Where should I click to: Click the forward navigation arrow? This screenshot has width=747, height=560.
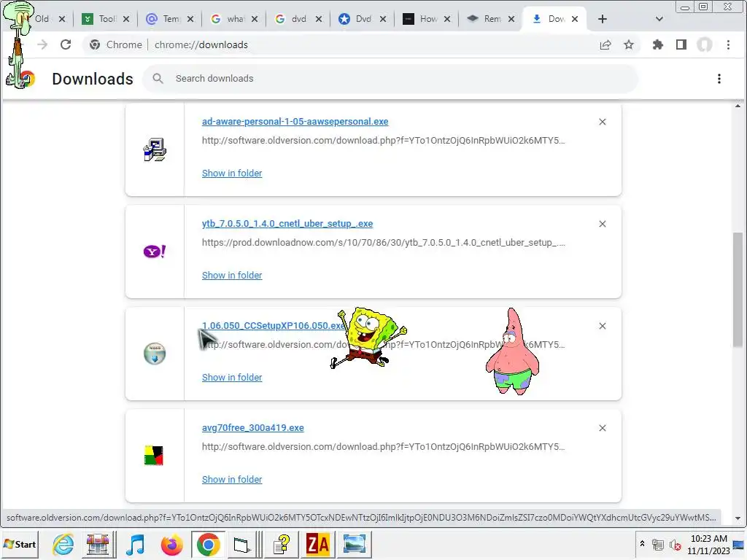tap(42, 44)
